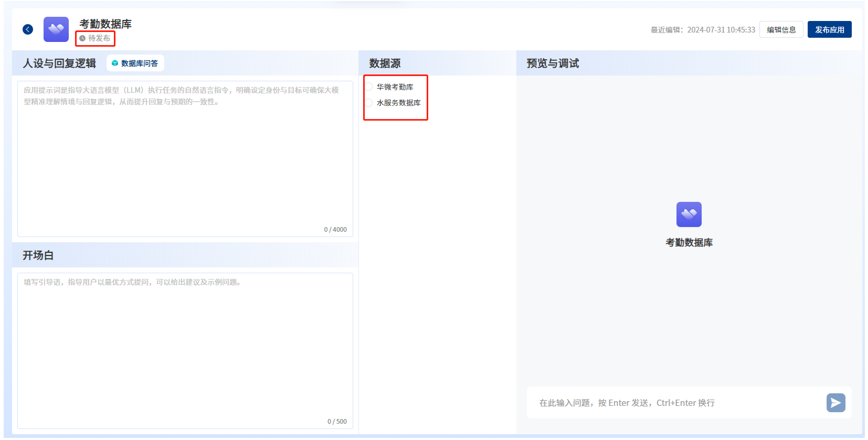Click the cube icon on 数据库问答 tag

(115, 63)
